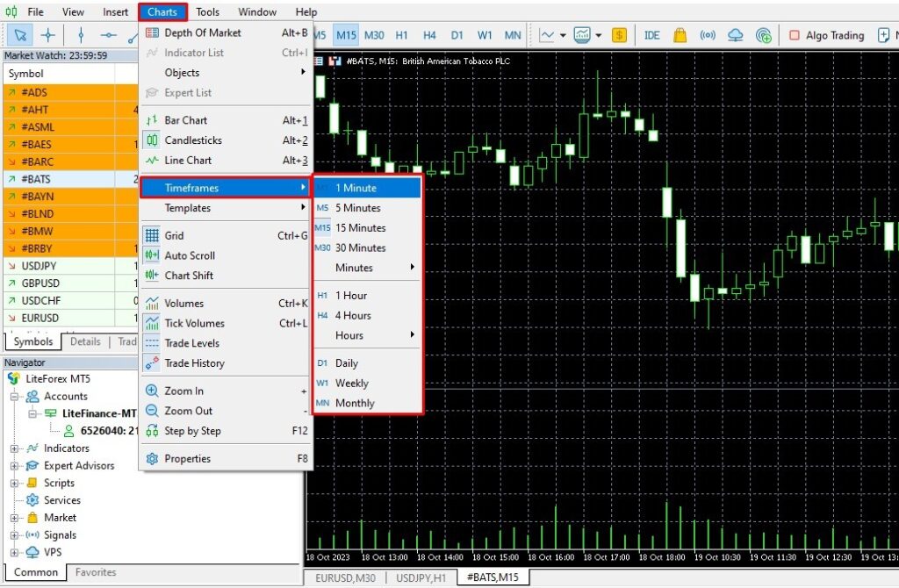Toggle Algo Trading button
The height and width of the screenshot is (588, 899).
[826, 35]
